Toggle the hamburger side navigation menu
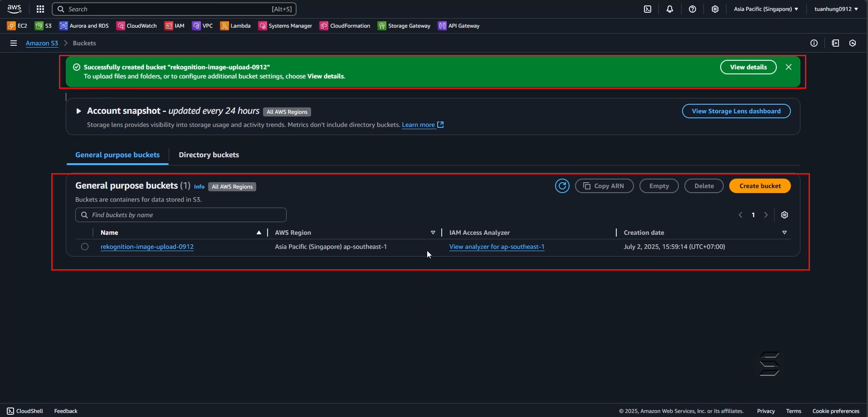868x417 pixels. click(x=14, y=43)
